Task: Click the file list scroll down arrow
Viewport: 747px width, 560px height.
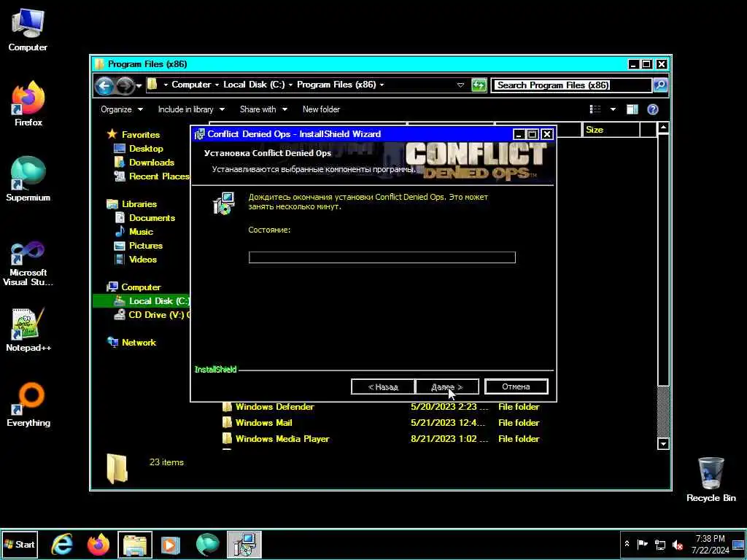Action: 662,444
